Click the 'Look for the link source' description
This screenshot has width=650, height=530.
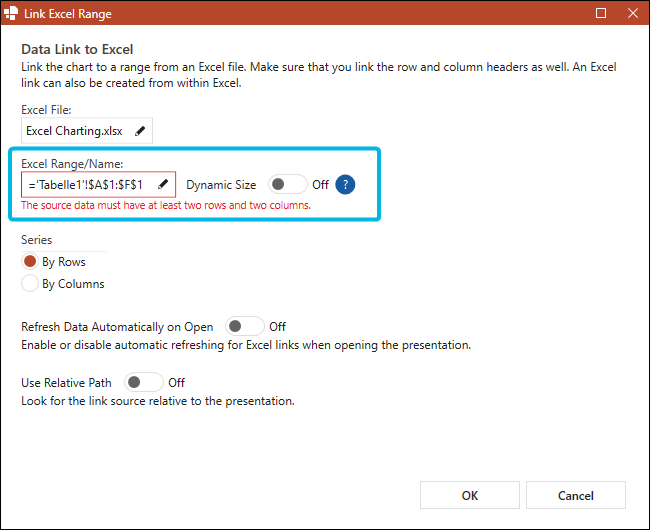point(158,401)
